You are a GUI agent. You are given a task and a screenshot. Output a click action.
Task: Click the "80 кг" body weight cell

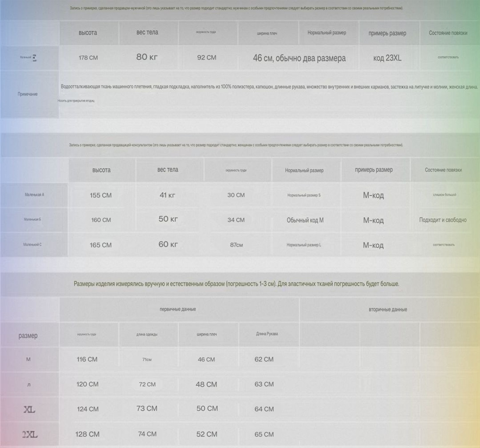147,57
